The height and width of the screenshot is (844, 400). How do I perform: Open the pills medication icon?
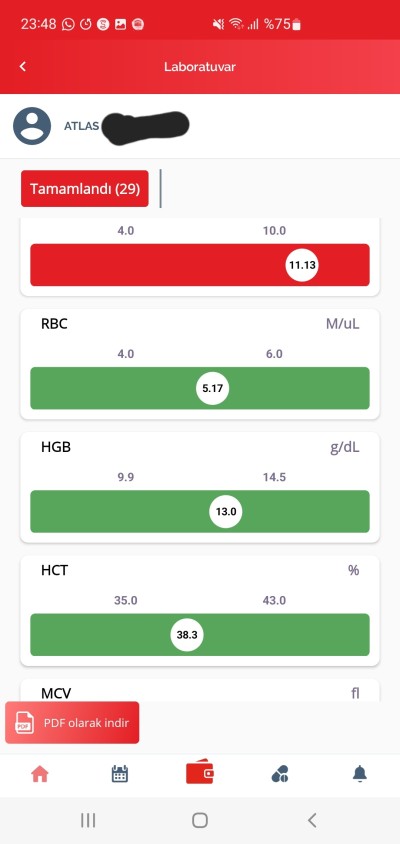click(x=280, y=774)
